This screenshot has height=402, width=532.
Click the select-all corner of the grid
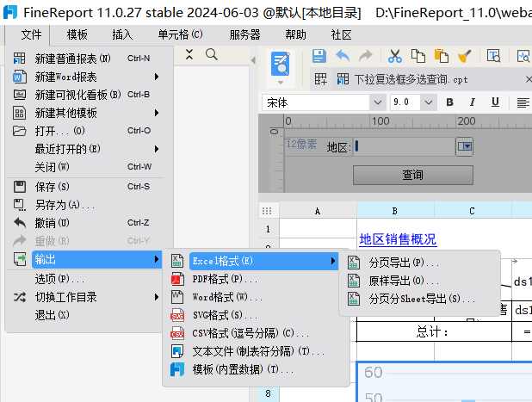[267, 211]
